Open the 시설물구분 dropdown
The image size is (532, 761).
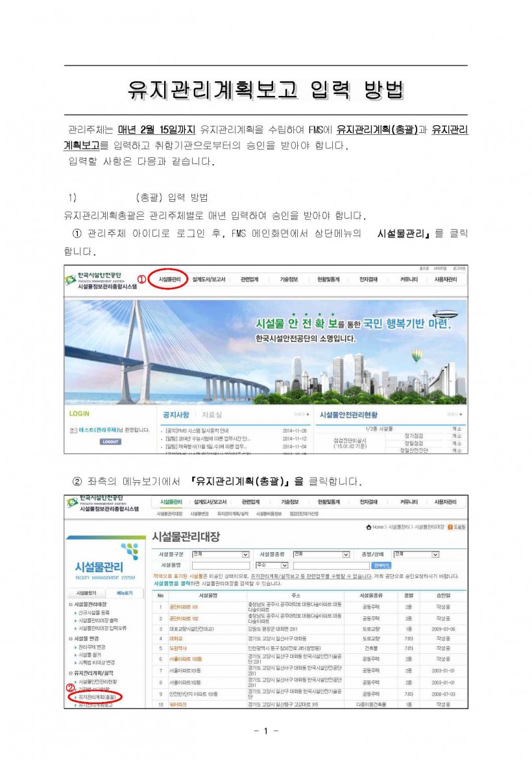tap(245, 555)
